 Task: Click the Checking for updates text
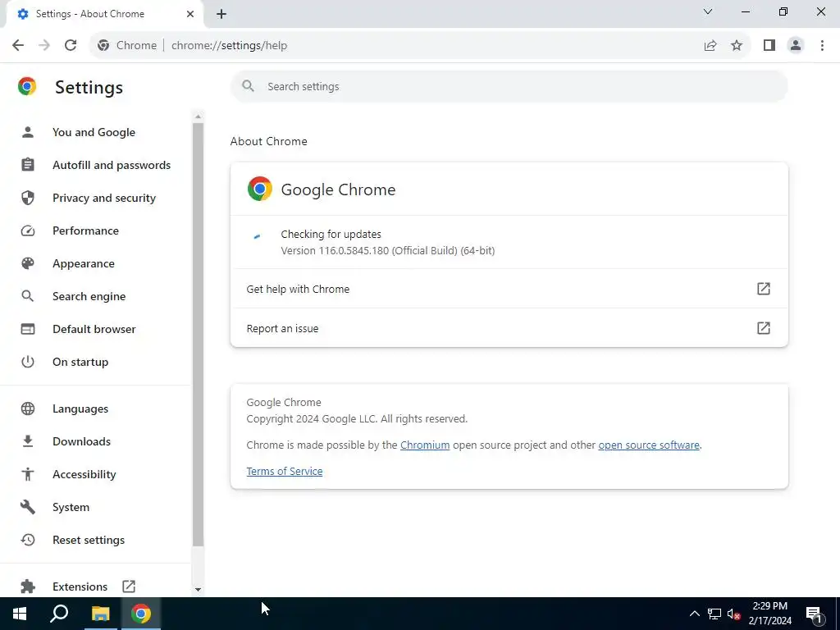331,234
